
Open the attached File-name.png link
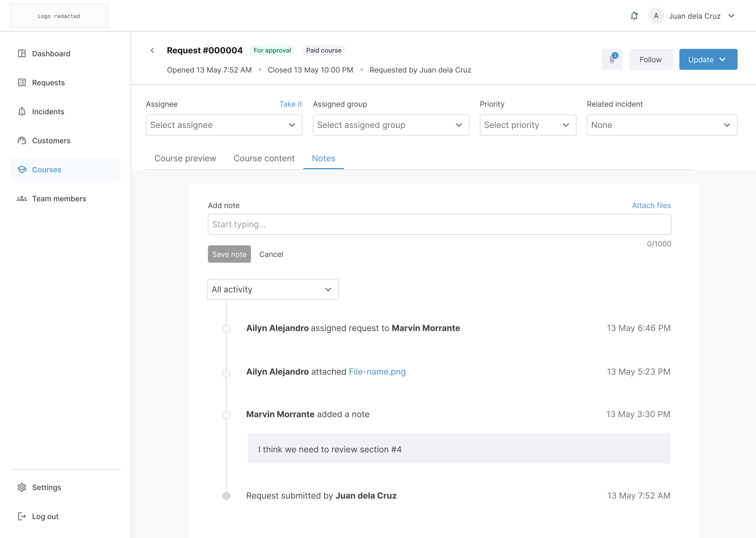377,372
